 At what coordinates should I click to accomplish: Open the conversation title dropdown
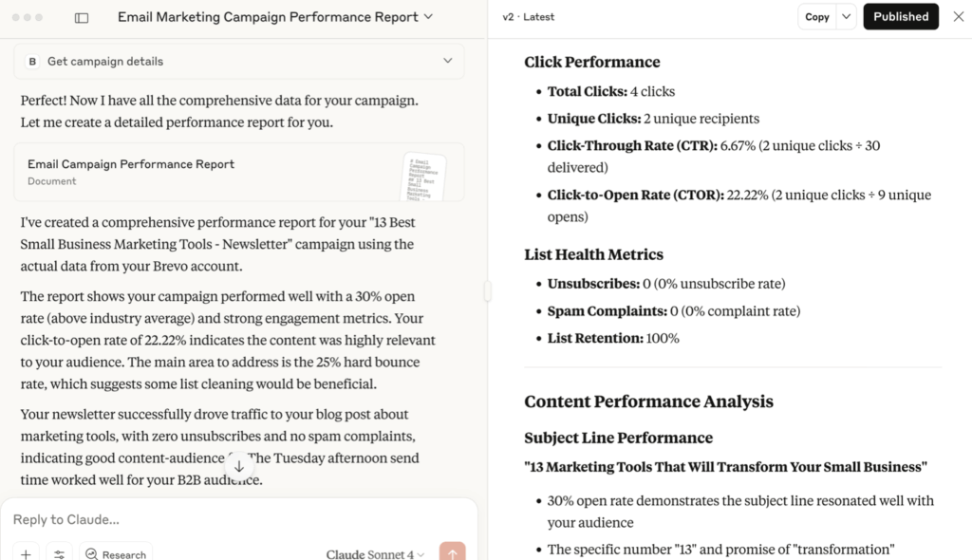tap(428, 17)
